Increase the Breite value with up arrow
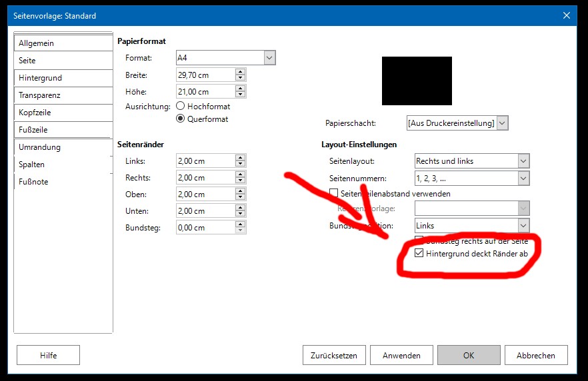Image resolution: width=588 pixels, height=381 pixels. pyautogui.click(x=241, y=72)
